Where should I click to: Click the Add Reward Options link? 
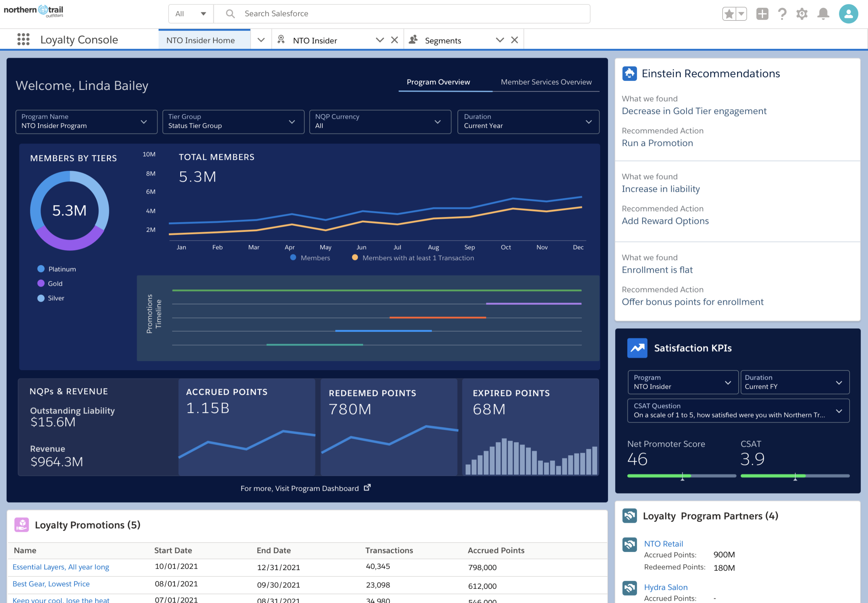pyautogui.click(x=665, y=221)
